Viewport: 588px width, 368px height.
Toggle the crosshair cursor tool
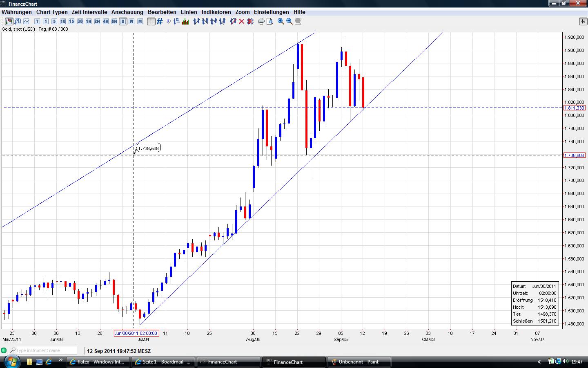point(151,21)
